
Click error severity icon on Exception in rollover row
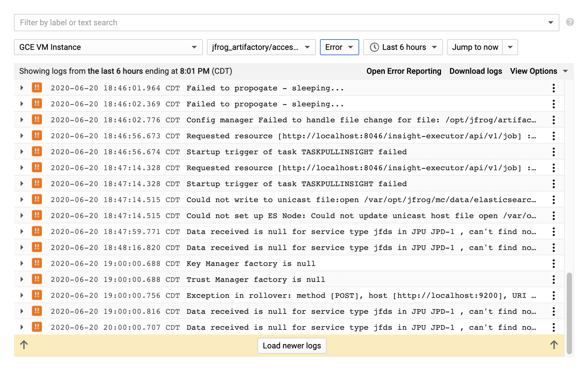click(x=37, y=295)
